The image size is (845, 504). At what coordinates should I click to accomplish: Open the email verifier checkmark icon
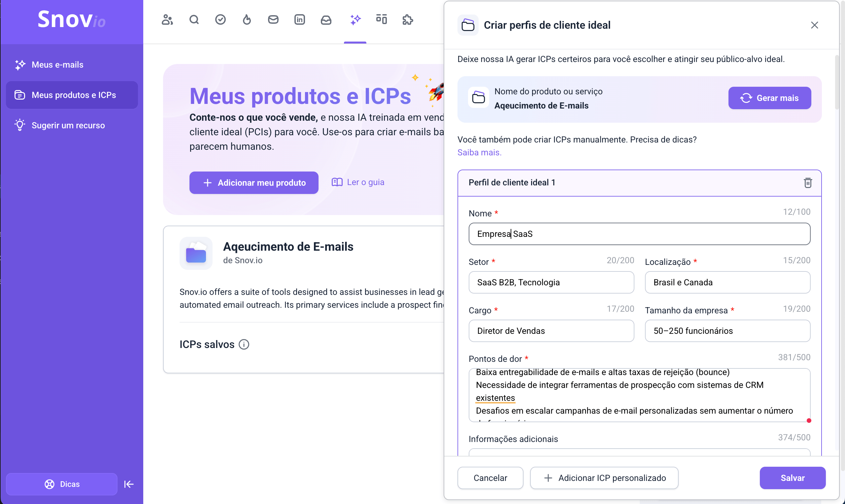click(220, 20)
